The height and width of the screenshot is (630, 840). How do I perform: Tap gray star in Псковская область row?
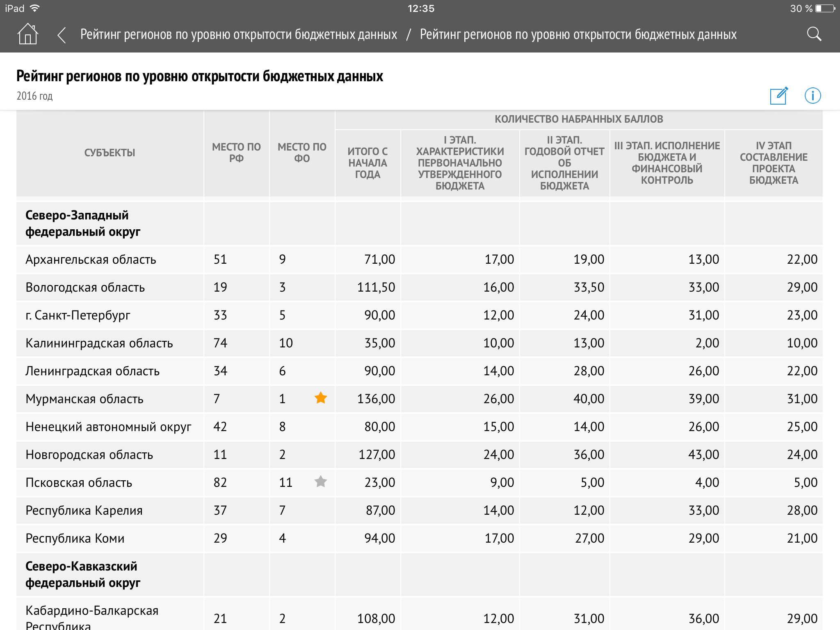(320, 482)
